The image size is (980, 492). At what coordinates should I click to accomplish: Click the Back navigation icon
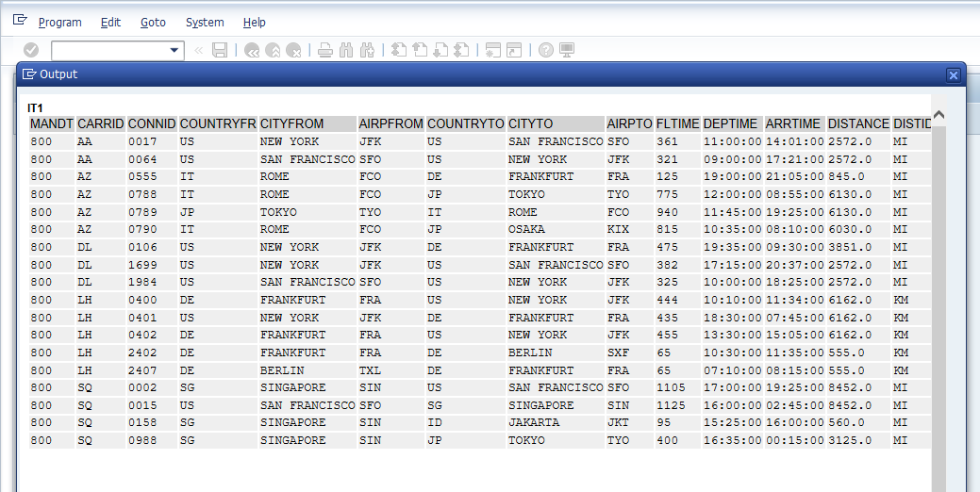[x=252, y=50]
